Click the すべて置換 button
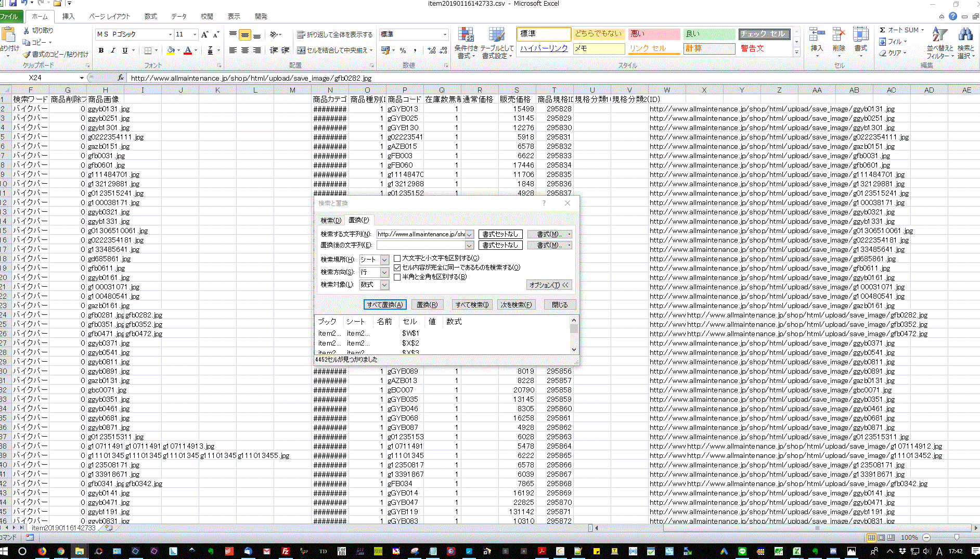Viewport: 980px width, 559px height. pos(384,305)
